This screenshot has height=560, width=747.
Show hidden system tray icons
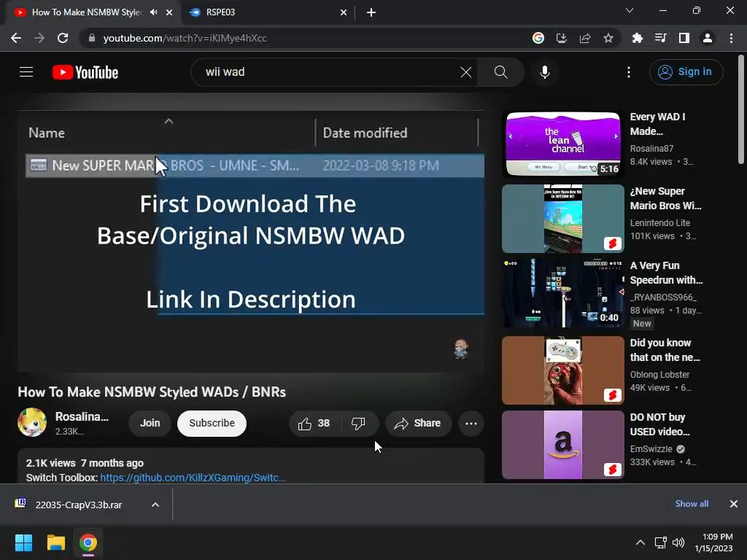[640, 542]
